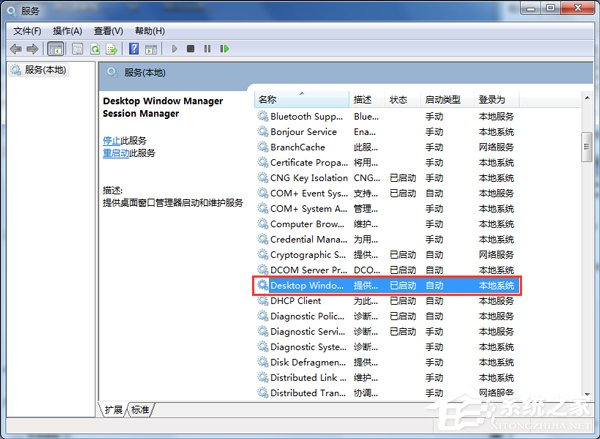Click the gear icon beside DHCP Client
The image size is (600, 439).
tap(263, 300)
